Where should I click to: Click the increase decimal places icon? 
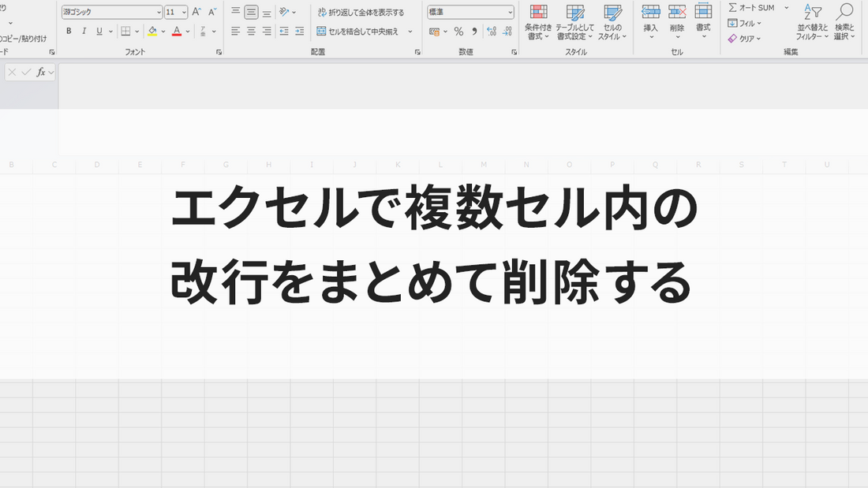click(x=492, y=31)
